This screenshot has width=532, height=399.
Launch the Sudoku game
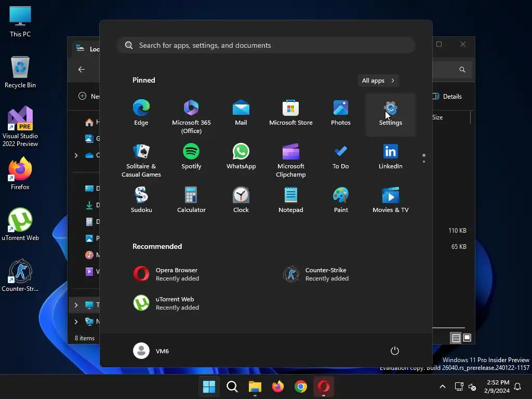[141, 201]
